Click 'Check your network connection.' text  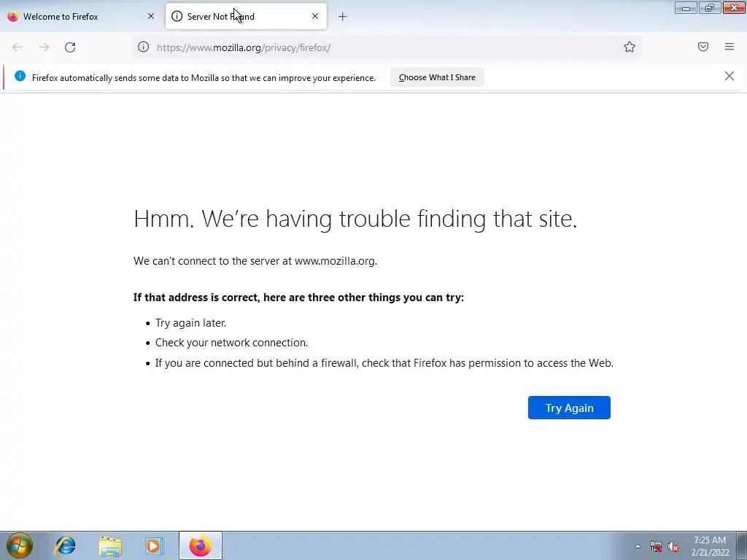click(231, 343)
